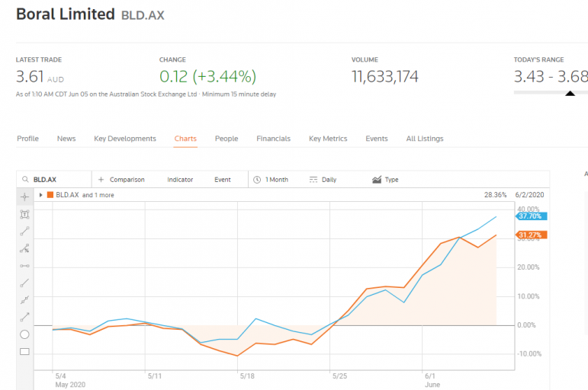Open the 1 Month range dropdown

tap(271, 180)
